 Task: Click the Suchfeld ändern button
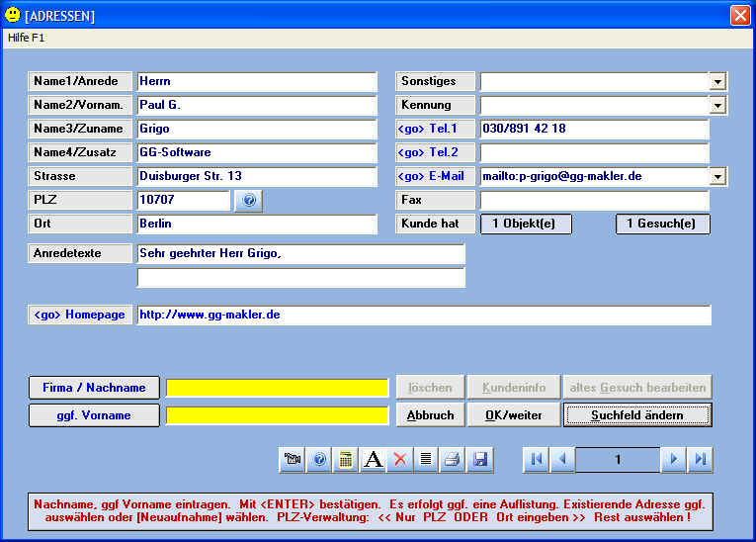pos(637,415)
